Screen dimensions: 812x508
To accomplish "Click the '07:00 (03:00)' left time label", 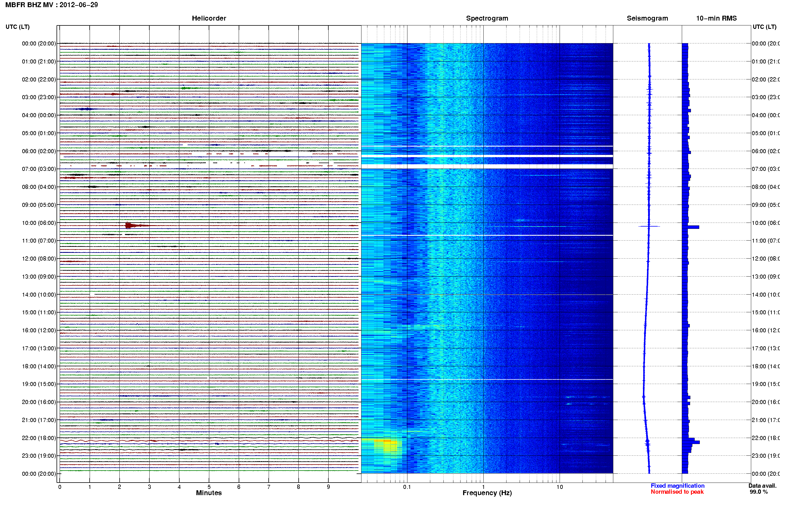I will [x=39, y=169].
